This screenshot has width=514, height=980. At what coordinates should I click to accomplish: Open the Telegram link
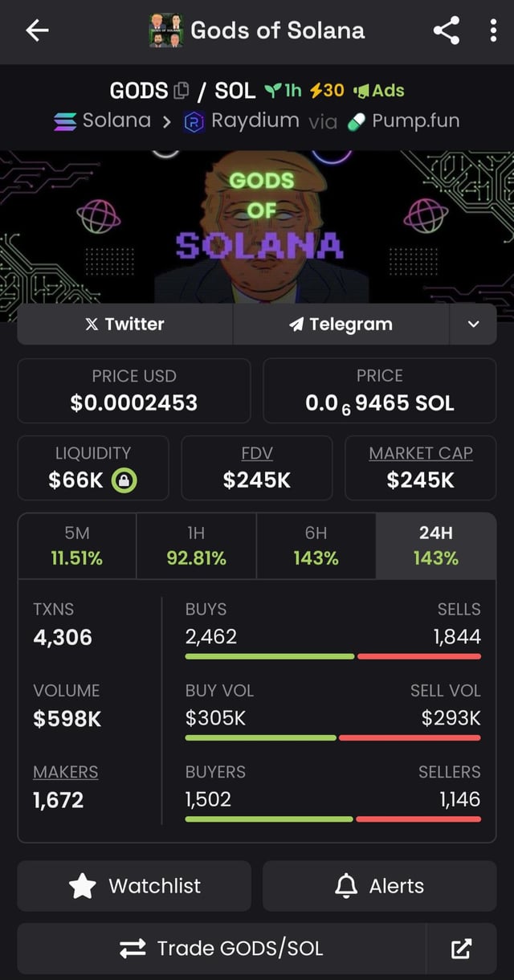341,325
